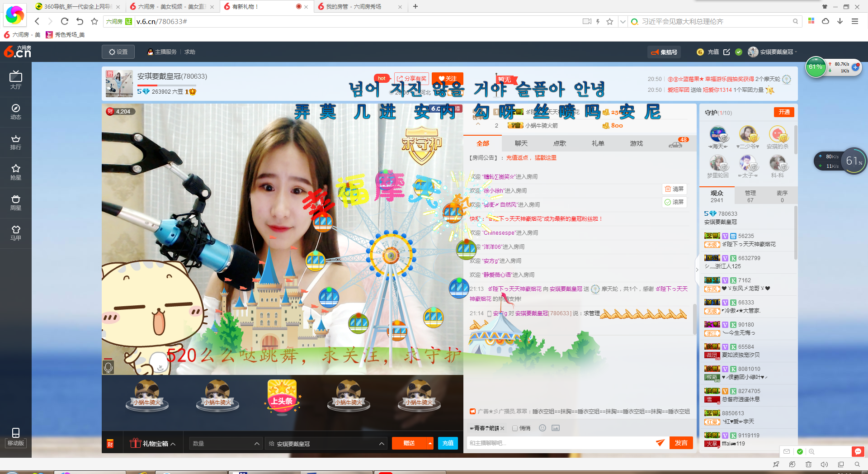Select the 观众 2941 audience tab

click(x=717, y=196)
